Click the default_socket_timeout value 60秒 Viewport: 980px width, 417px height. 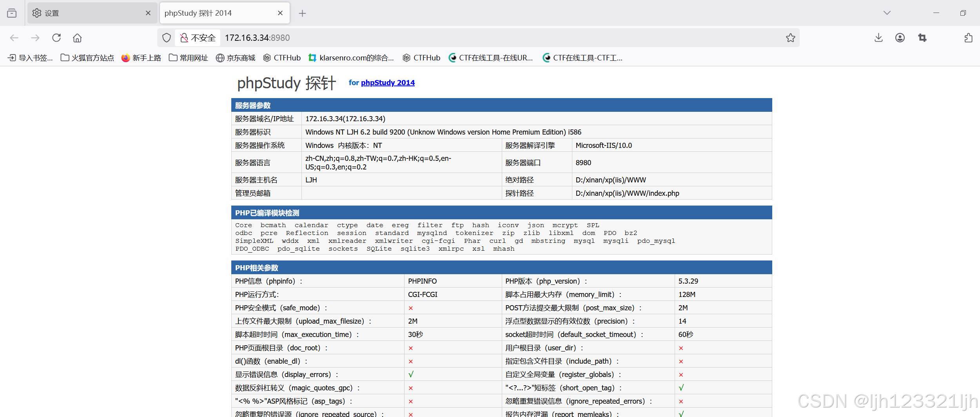tap(686, 335)
